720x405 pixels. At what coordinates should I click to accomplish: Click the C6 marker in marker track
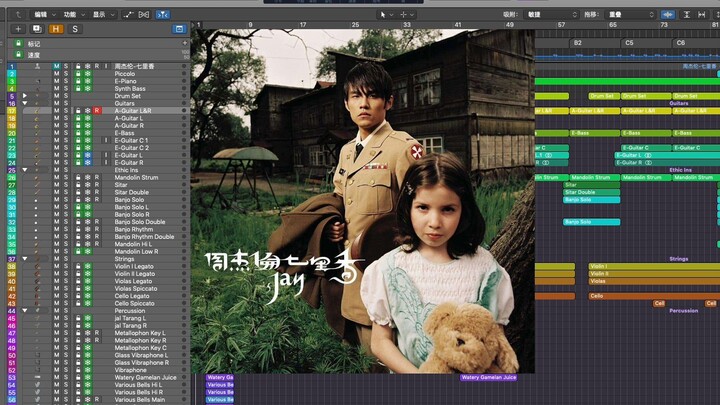[x=681, y=43]
